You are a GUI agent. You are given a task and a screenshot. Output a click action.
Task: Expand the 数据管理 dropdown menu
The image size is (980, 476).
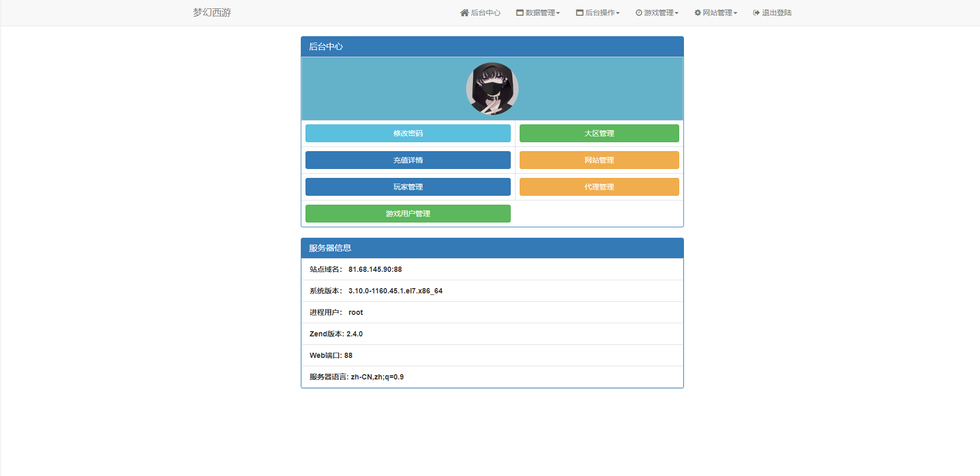[538, 13]
